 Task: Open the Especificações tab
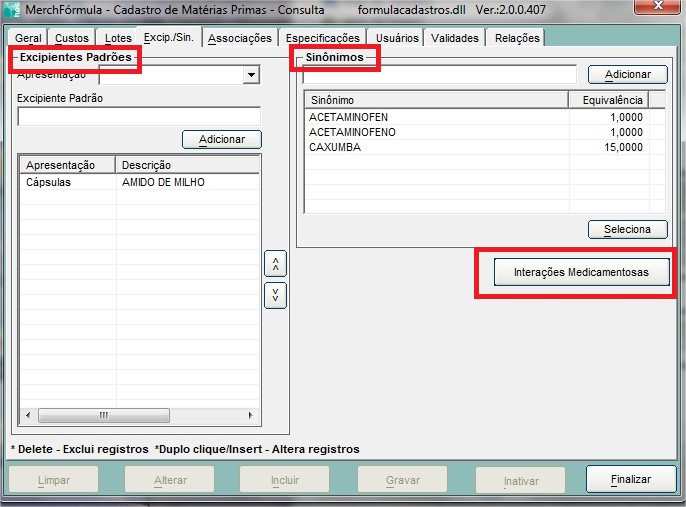322,38
